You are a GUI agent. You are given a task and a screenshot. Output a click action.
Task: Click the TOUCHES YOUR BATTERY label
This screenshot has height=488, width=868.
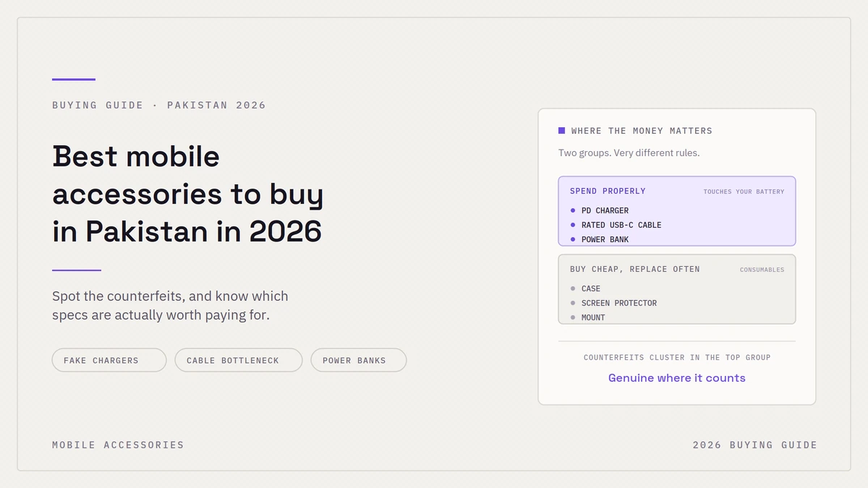click(744, 192)
